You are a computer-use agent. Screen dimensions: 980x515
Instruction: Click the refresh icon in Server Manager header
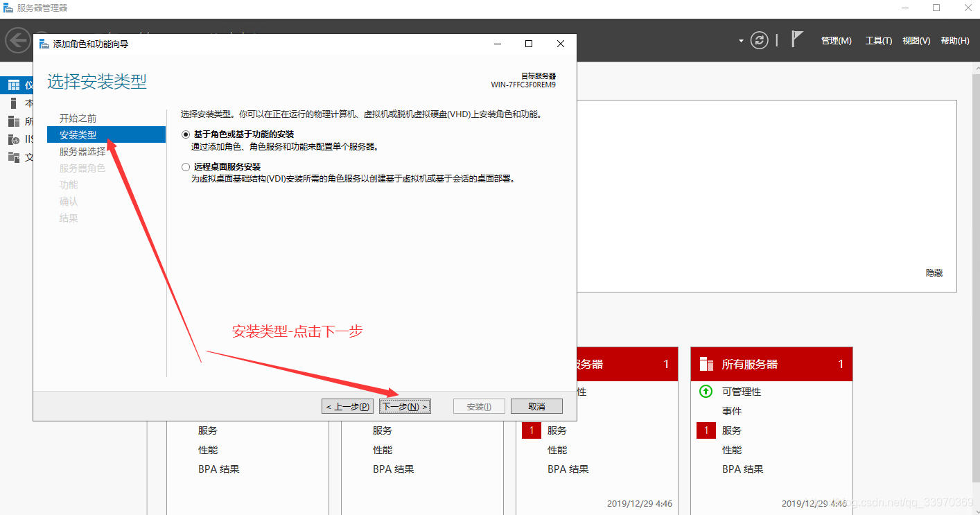760,40
